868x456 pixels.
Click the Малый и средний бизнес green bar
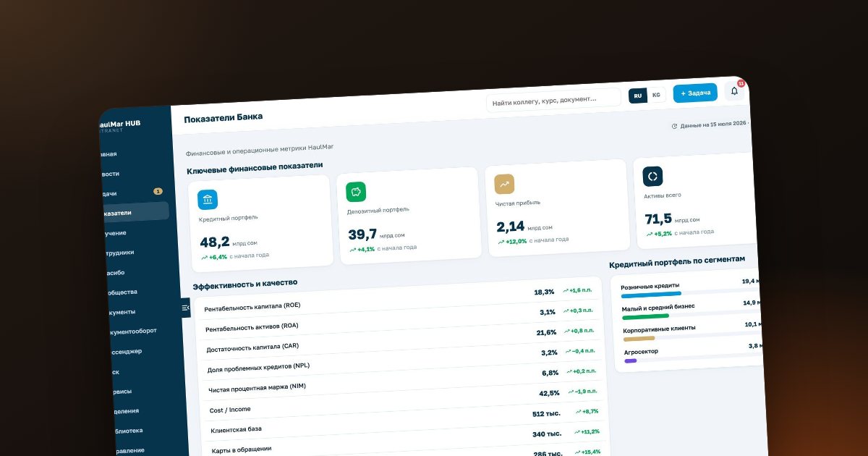(646, 316)
